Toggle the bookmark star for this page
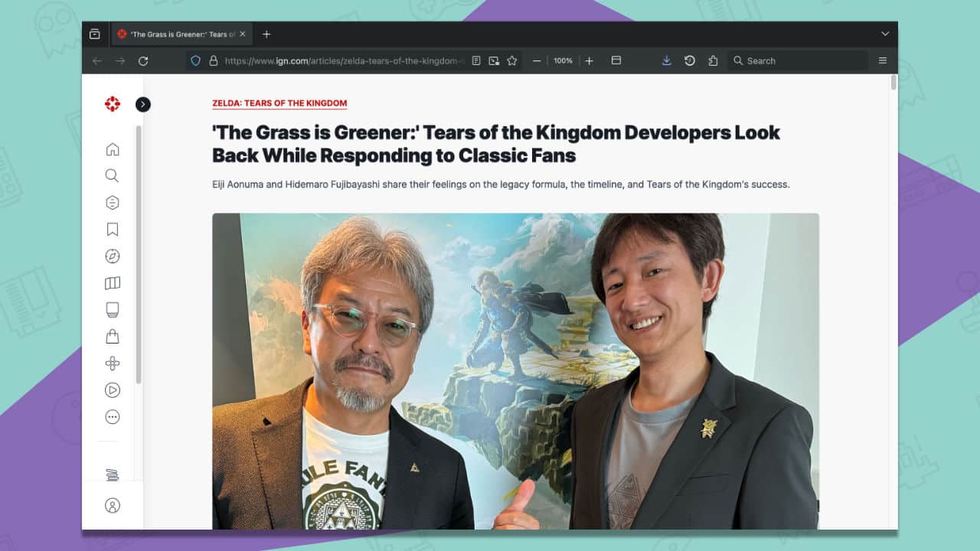Image resolution: width=980 pixels, height=551 pixels. click(511, 60)
